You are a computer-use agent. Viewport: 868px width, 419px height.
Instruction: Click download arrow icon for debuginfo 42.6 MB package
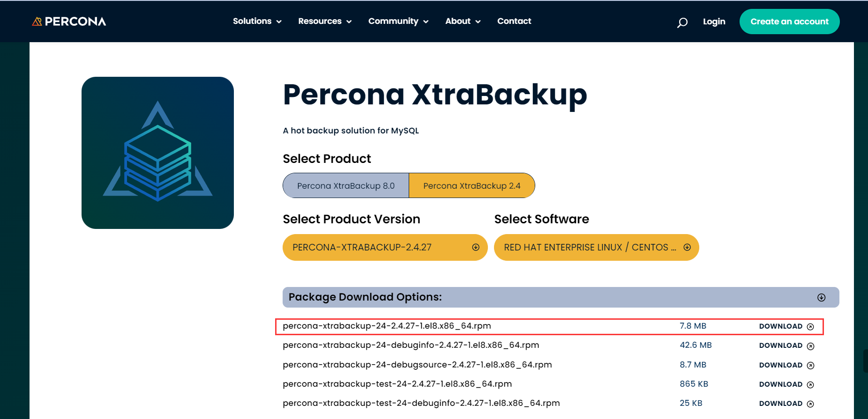(810, 346)
